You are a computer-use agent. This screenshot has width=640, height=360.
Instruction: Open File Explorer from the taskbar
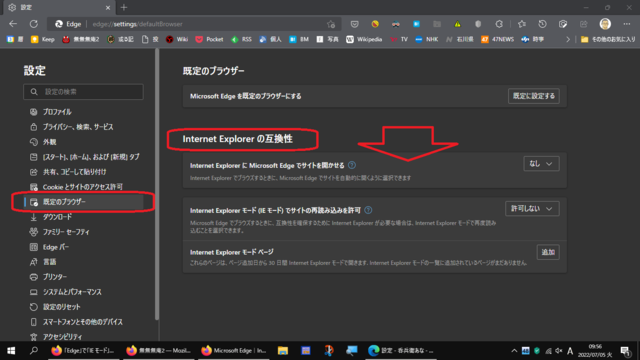click(283, 351)
